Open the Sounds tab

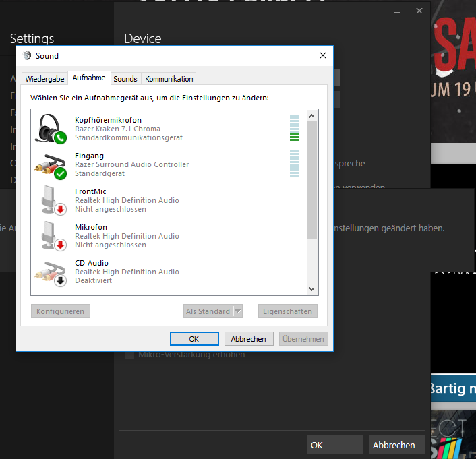[125, 79]
